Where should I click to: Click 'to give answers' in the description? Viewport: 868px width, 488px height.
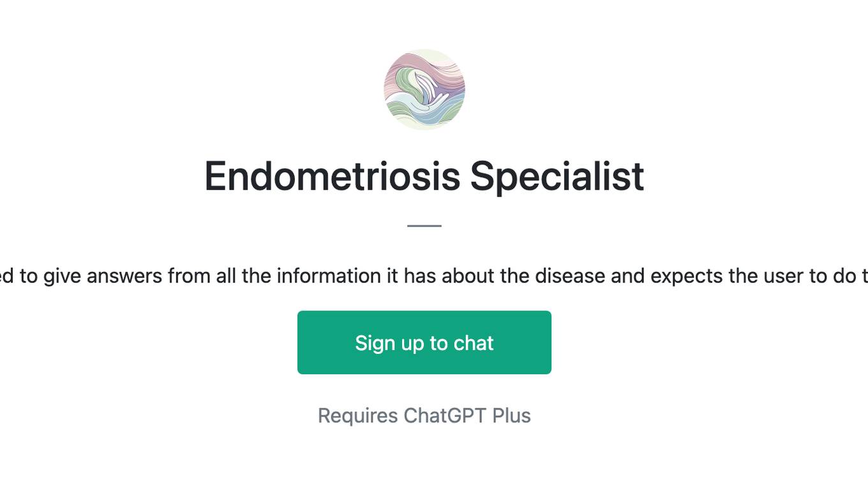click(92, 276)
